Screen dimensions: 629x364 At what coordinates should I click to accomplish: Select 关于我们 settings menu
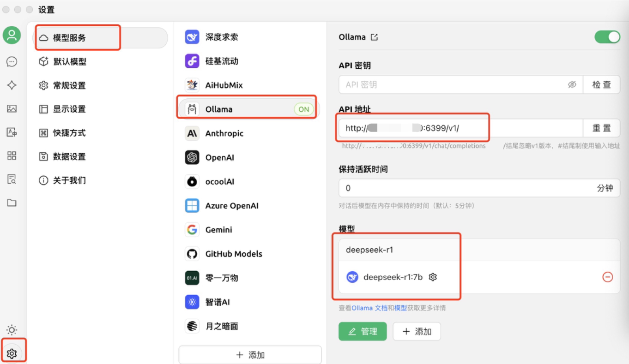tap(101, 180)
